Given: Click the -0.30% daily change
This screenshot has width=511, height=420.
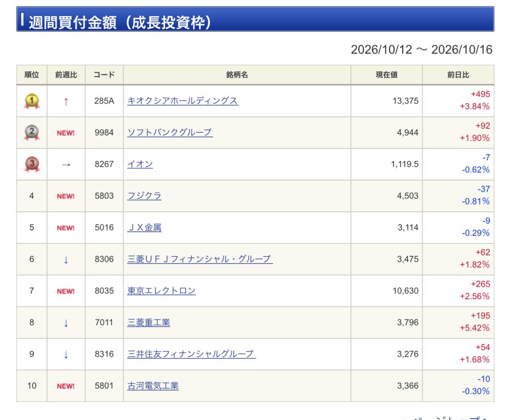Looking at the screenshot, I should point(476,391).
